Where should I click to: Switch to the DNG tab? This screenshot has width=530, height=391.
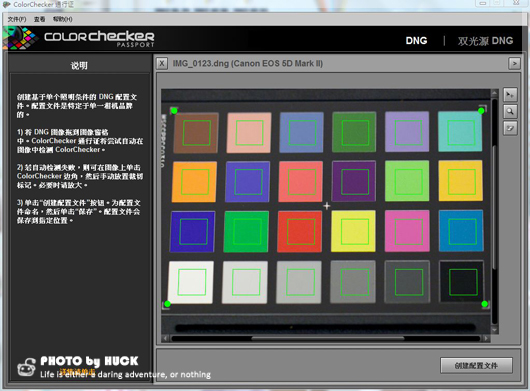pyautogui.click(x=416, y=41)
